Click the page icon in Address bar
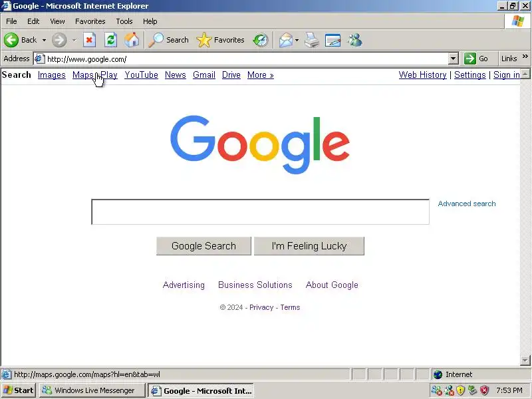Image resolution: width=532 pixels, height=399 pixels. [x=40, y=59]
